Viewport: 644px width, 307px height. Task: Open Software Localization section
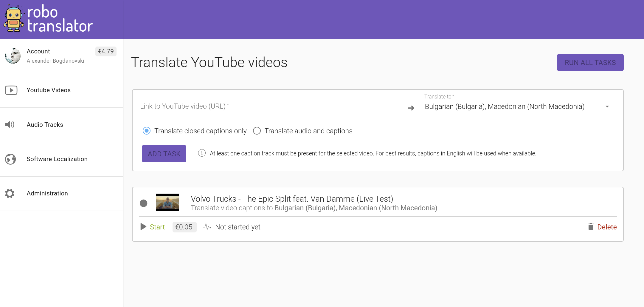pyautogui.click(x=61, y=159)
